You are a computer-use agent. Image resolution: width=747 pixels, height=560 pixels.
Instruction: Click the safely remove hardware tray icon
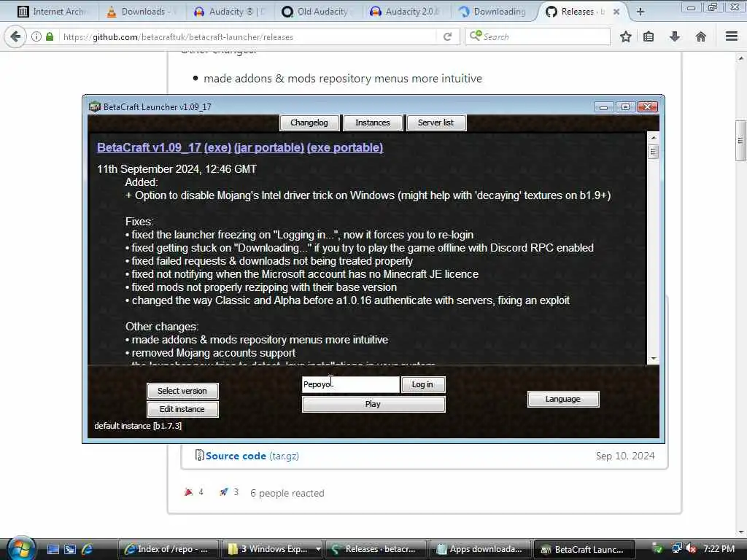657,548
